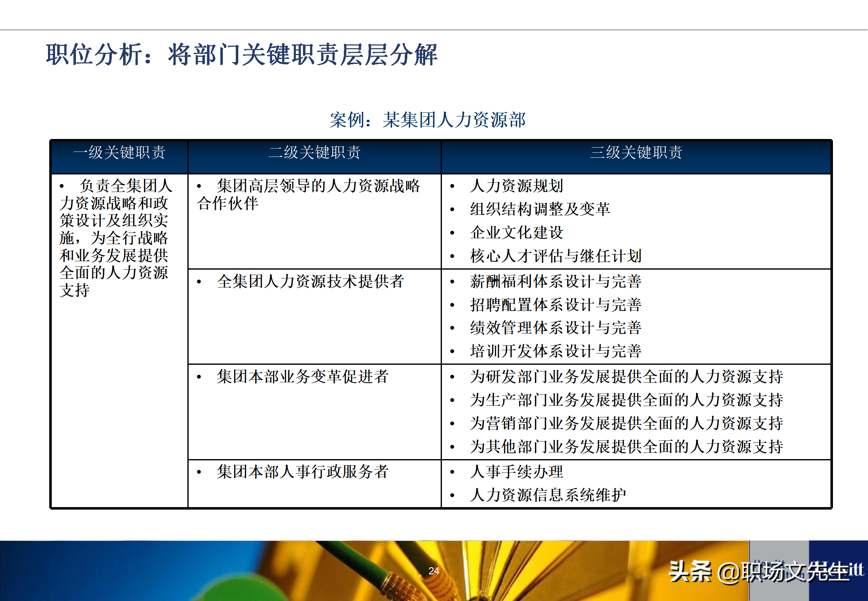Click the line 薪酬福利体系设计与完善
The width and height of the screenshot is (868, 601).
pyautogui.click(x=556, y=281)
